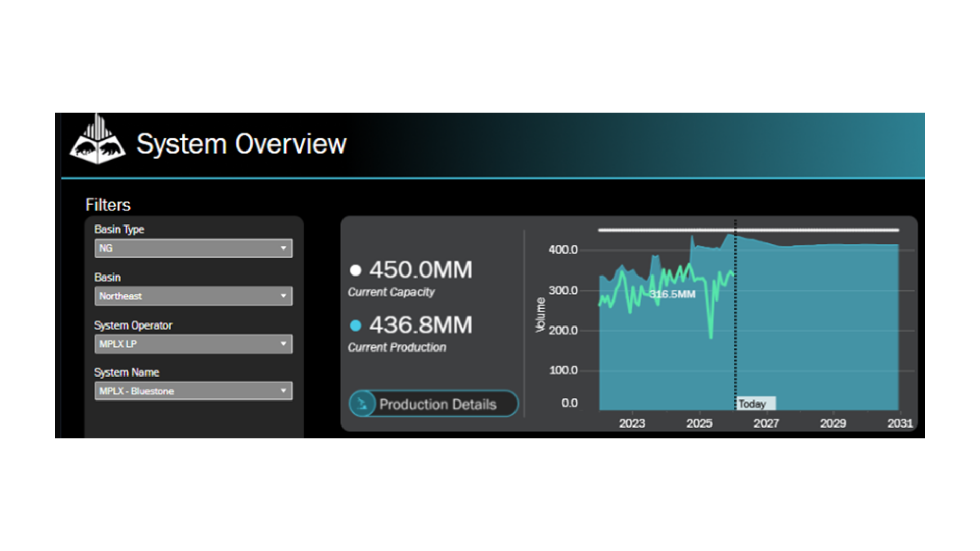Click the blue Current Production legend dot
Screen dimensions: 980x551
coord(356,325)
